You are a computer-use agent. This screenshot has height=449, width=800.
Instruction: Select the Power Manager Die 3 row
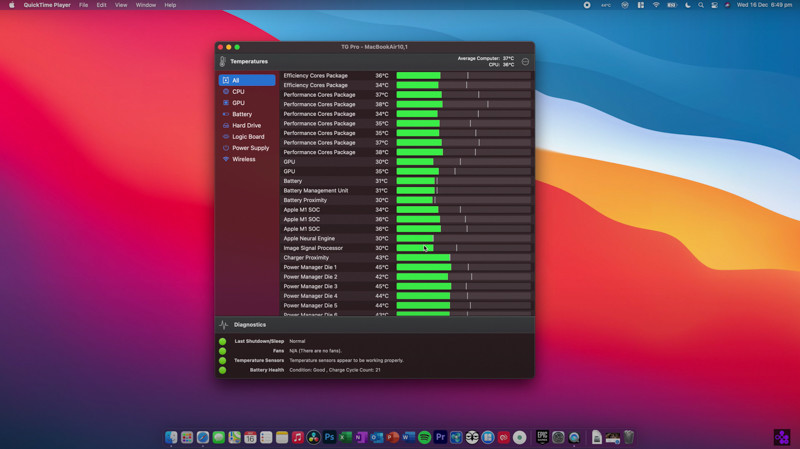click(x=407, y=286)
